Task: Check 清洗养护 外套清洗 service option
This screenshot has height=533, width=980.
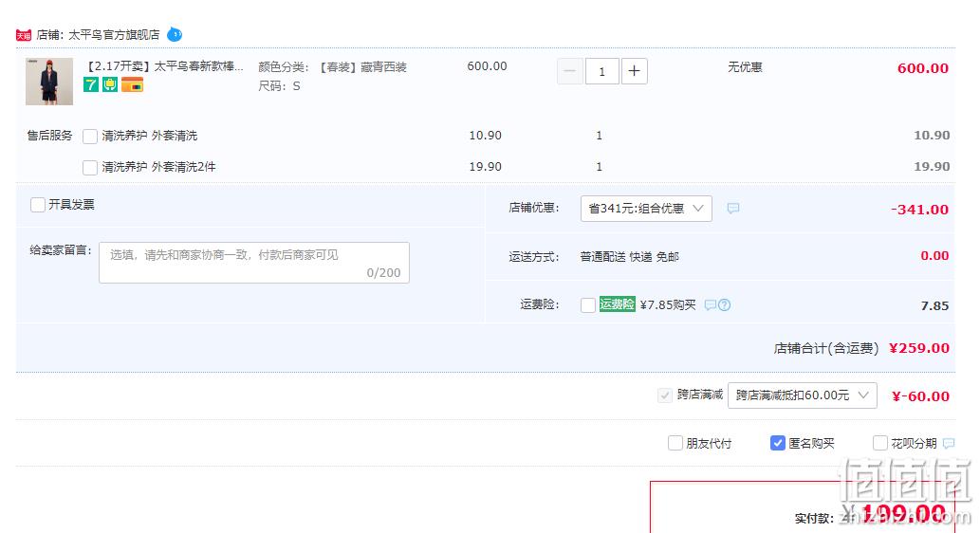Action: point(90,137)
